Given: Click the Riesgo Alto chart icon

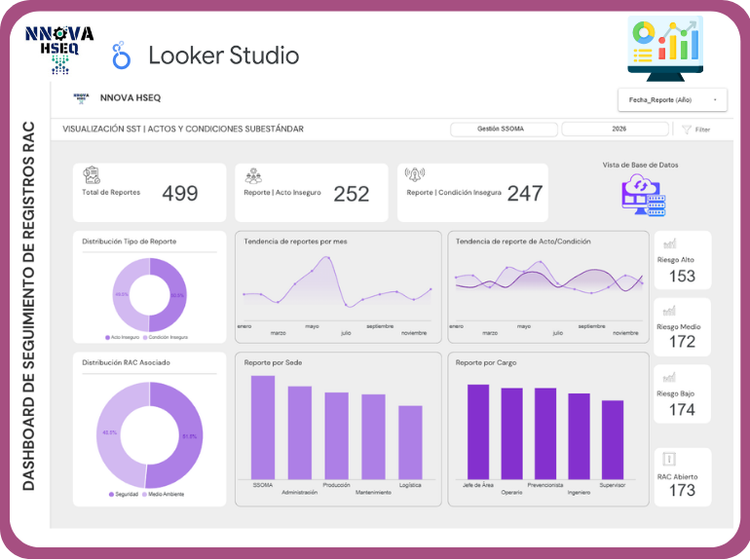Looking at the screenshot, I should 669,243.
